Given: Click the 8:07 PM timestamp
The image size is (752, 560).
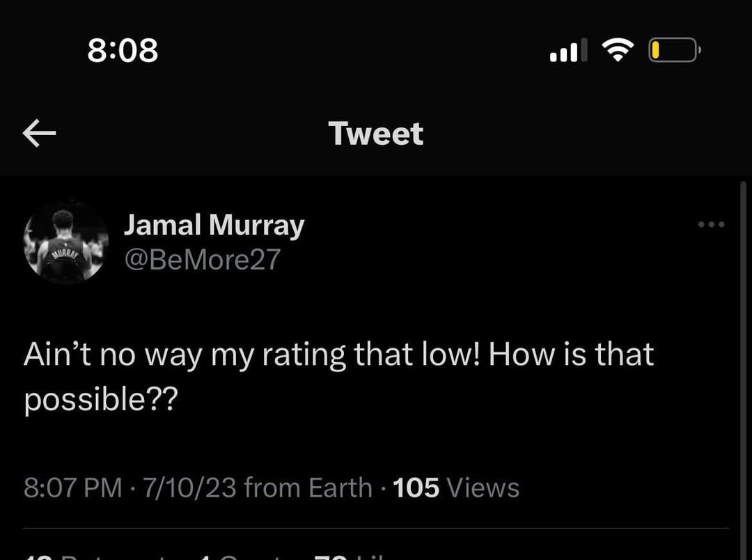Looking at the screenshot, I should coord(73,488).
